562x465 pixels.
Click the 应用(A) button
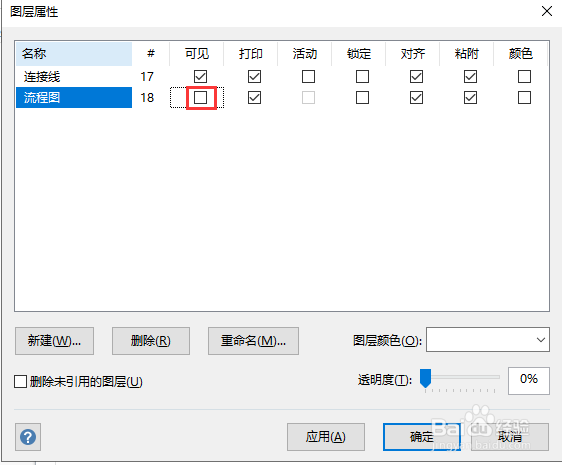(x=326, y=437)
